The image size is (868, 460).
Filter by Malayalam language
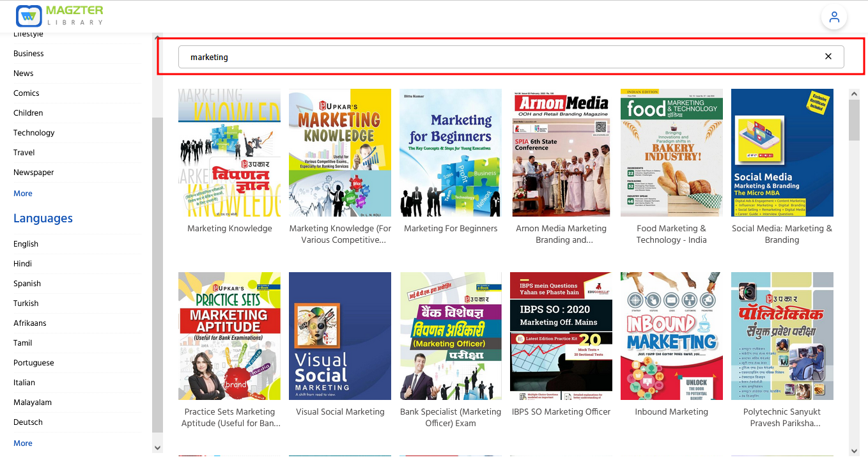(x=33, y=402)
